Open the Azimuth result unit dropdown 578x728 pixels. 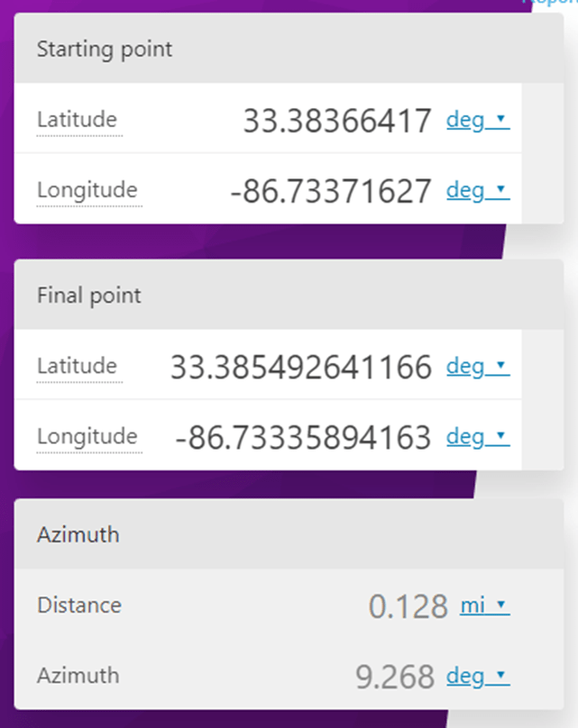pos(478,676)
